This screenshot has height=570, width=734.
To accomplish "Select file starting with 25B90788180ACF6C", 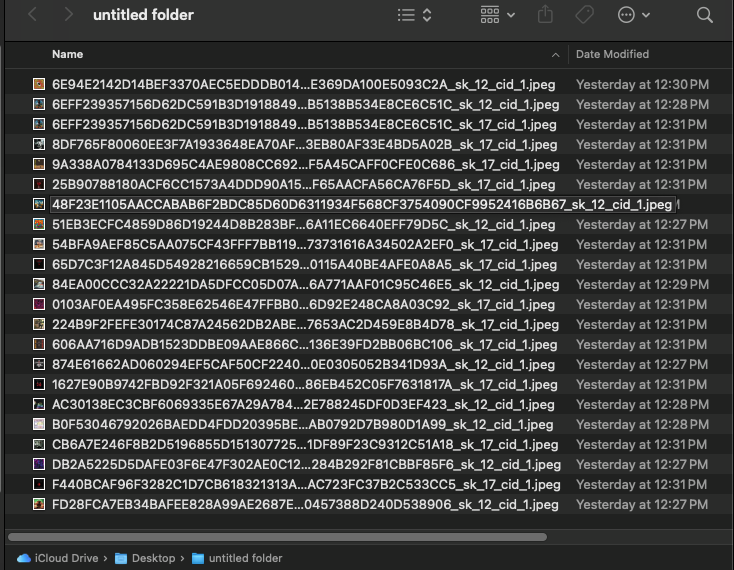I will [303, 184].
